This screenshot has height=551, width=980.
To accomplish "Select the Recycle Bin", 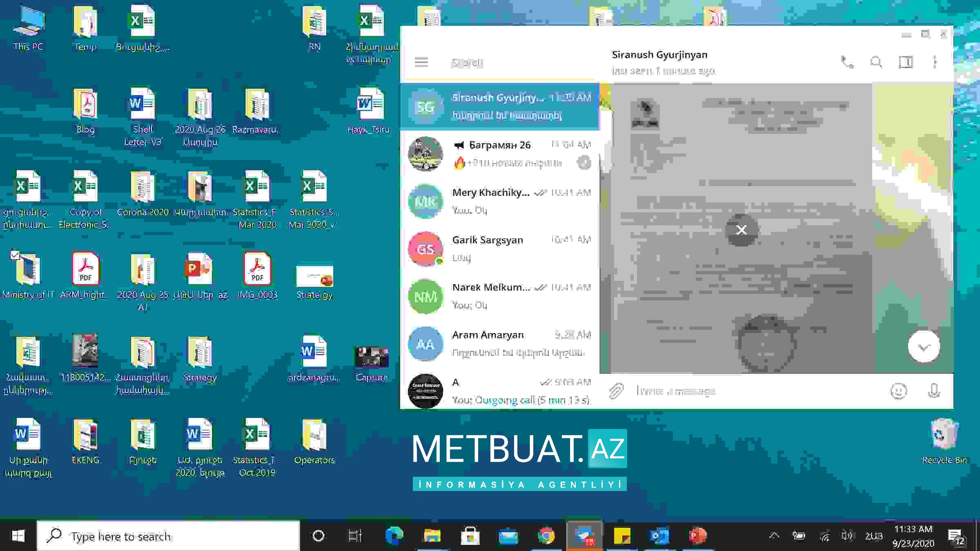I will tap(944, 442).
